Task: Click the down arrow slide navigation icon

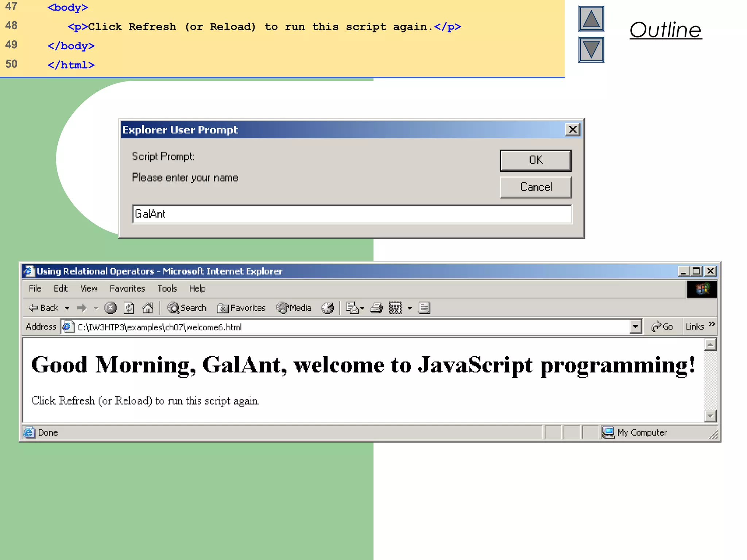Action: click(591, 50)
